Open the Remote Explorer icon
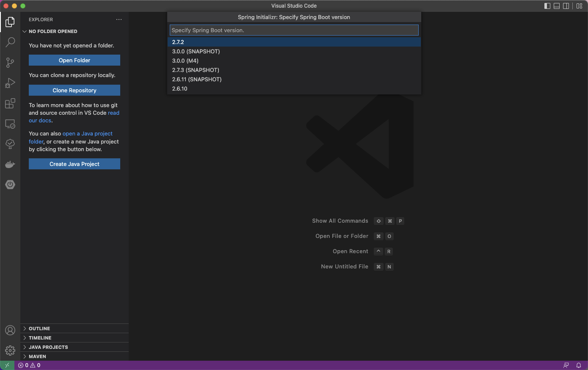The width and height of the screenshot is (588, 370). click(10, 124)
